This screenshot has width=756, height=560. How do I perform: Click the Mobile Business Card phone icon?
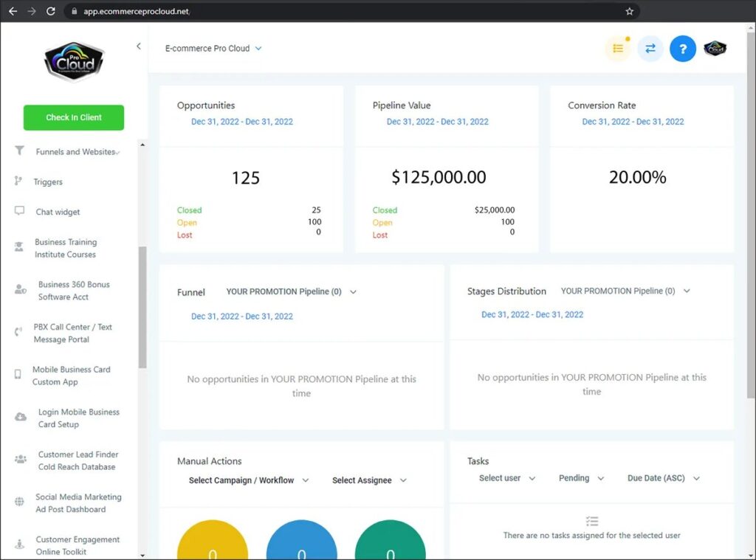[18, 375]
